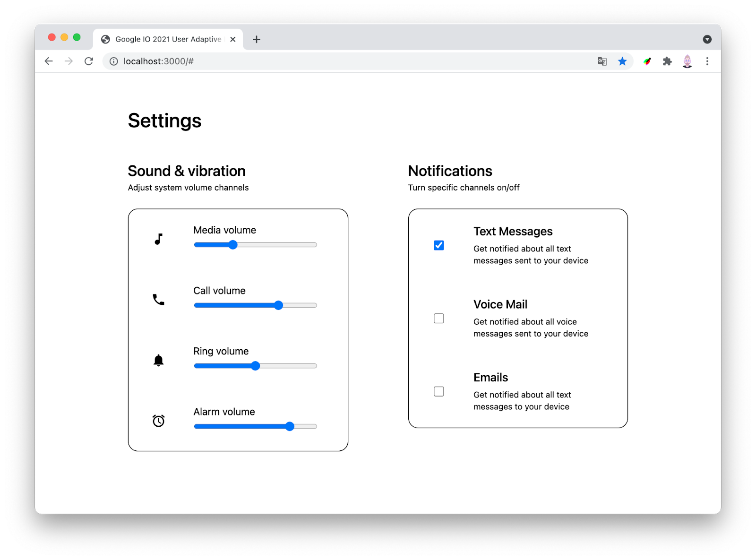Click the Google Translate icon in address bar
Image resolution: width=756 pixels, height=560 pixels.
tap(602, 61)
